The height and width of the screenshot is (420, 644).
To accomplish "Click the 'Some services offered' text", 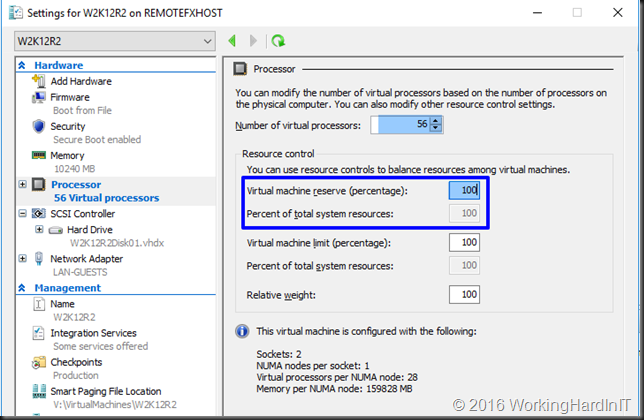I will [x=101, y=347].
